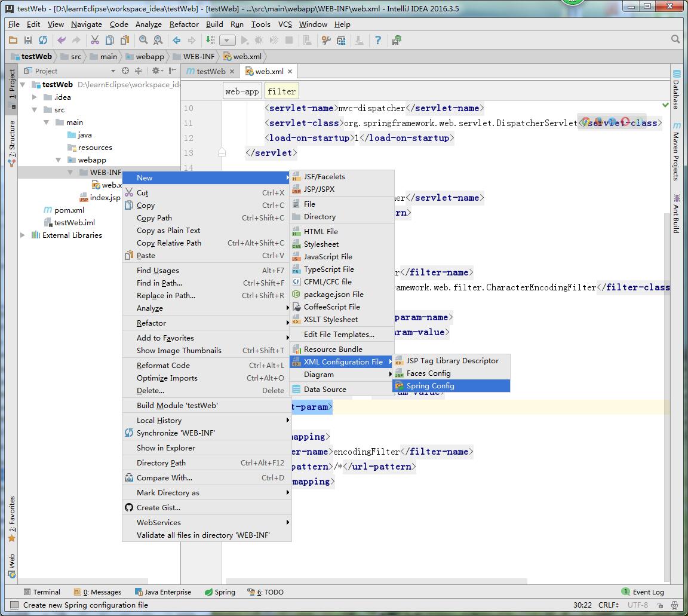Click the Cut scissors toolbar icon

pyautogui.click(x=95, y=41)
